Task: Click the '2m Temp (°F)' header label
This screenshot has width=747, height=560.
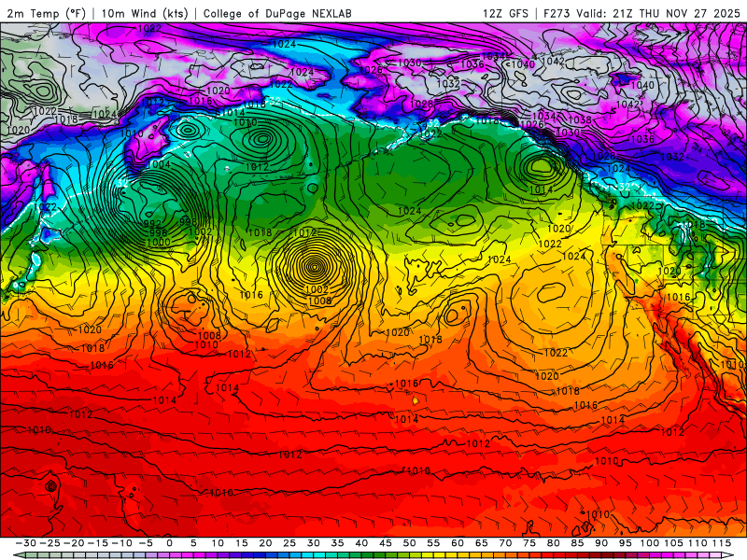Action: tap(46, 13)
